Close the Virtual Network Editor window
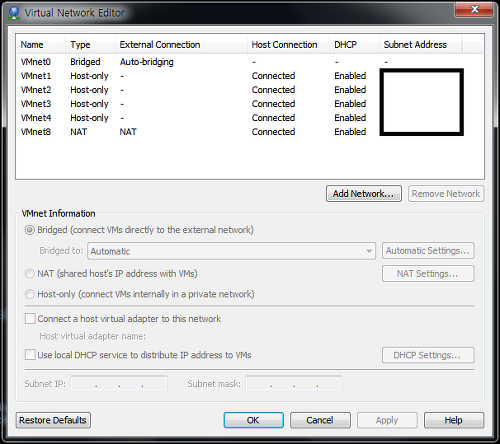The height and width of the screenshot is (444, 500). point(474,9)
